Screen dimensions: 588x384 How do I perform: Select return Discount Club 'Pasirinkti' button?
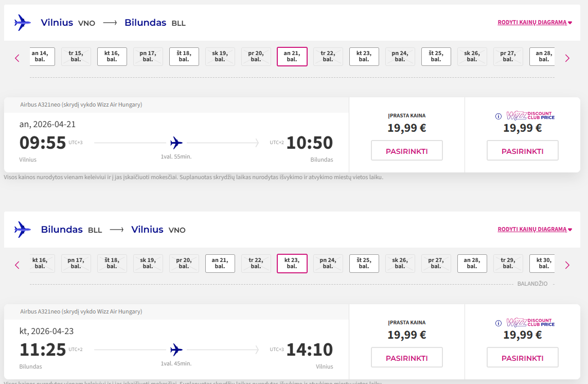point(522,358)
